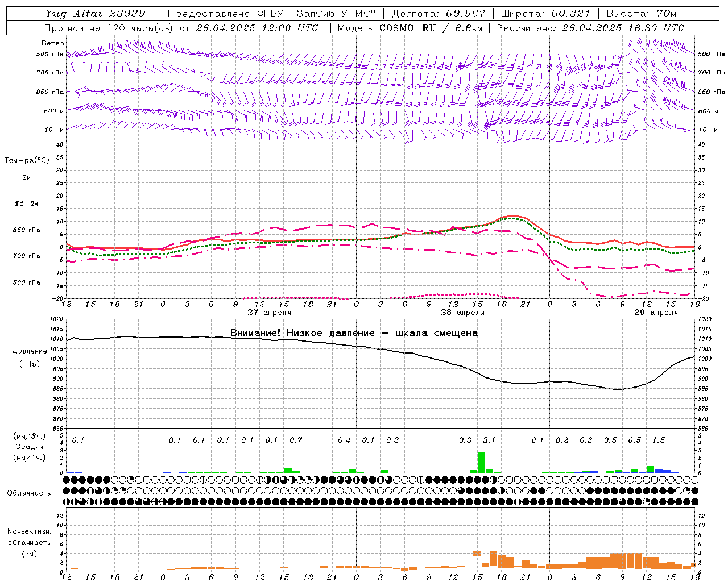Click the 700 гПа temperature legend entry
Viewport: 728px width, 582px height.
click(27, 256)
